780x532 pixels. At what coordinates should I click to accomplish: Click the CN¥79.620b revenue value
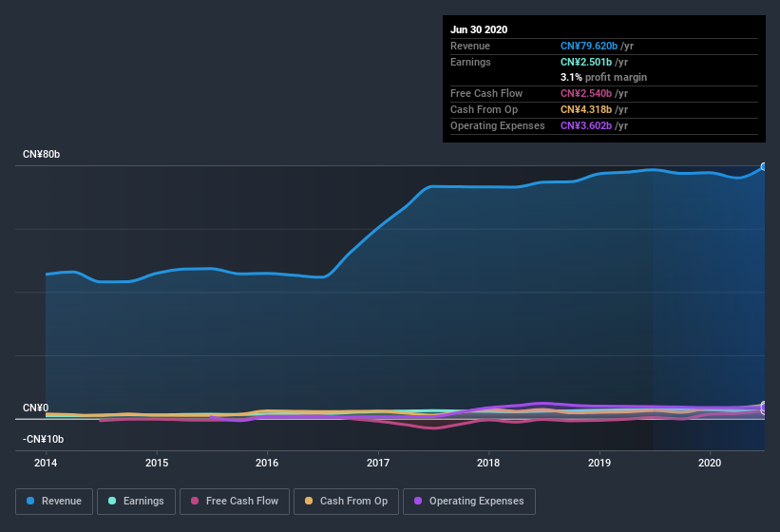click(x=589, y=47)
